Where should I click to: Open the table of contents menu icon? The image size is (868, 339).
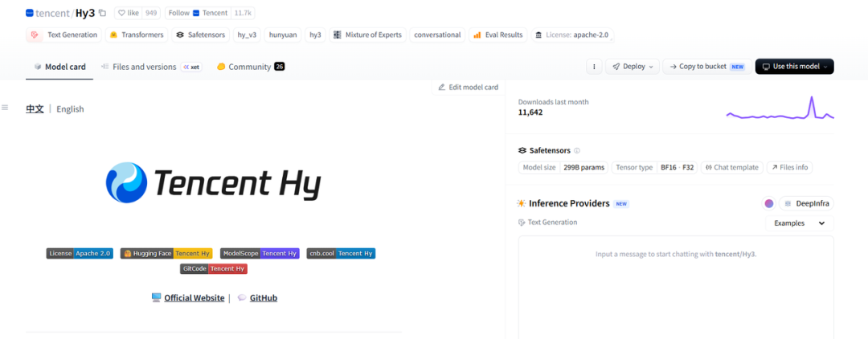pyautogui.click(x=5, y=108)
